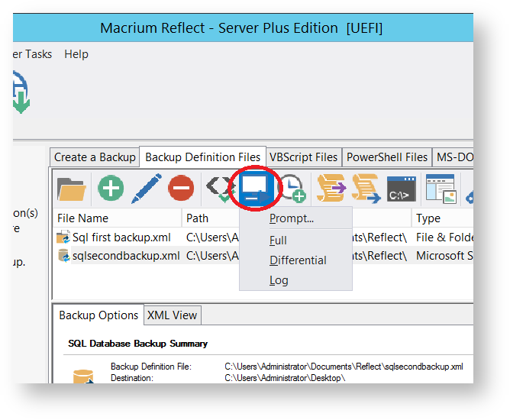
Task: Click the File & Folder type cell
Action: pos(444,237)
